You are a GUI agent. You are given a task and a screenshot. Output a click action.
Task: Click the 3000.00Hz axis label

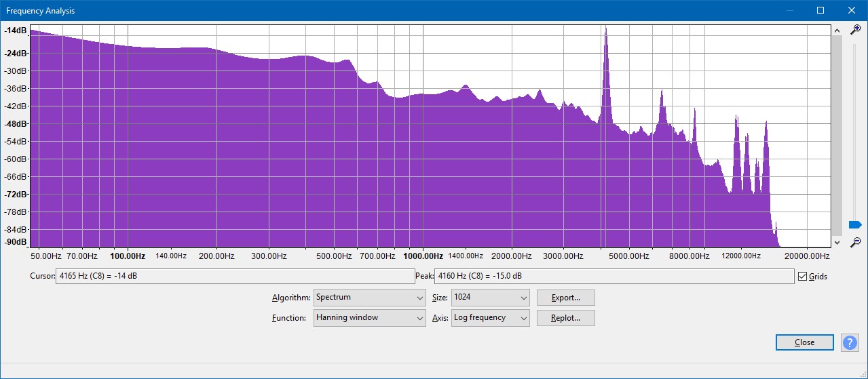point(563,256)
